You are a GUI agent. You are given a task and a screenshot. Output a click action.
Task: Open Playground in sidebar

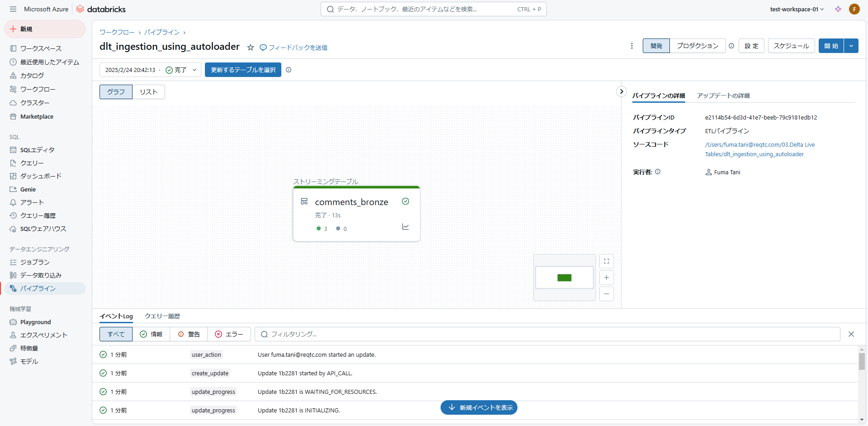pyautogui.click(x=44, y=322)
